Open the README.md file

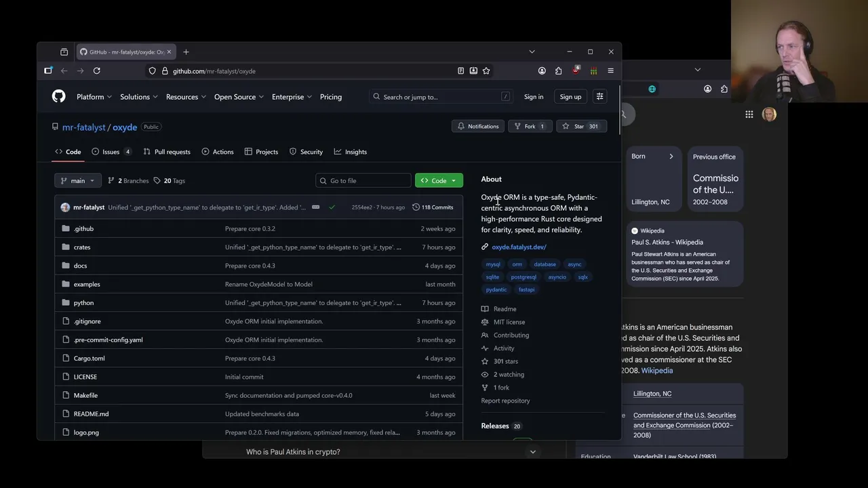[91, 413]
